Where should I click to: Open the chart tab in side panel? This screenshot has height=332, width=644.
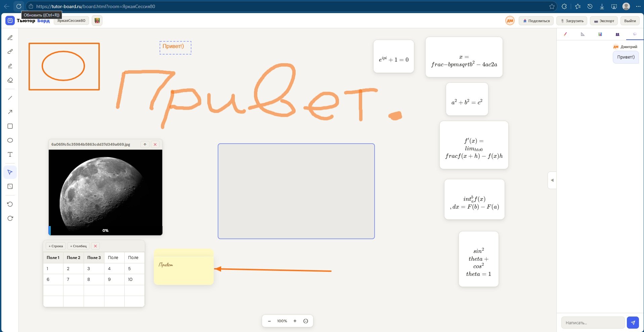point(600,34)
